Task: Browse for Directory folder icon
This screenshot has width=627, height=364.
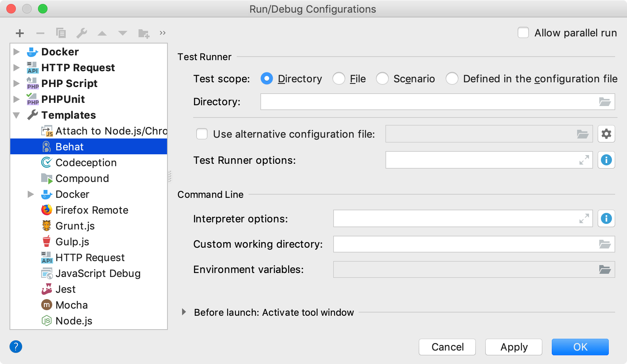Action: [605, 102]
